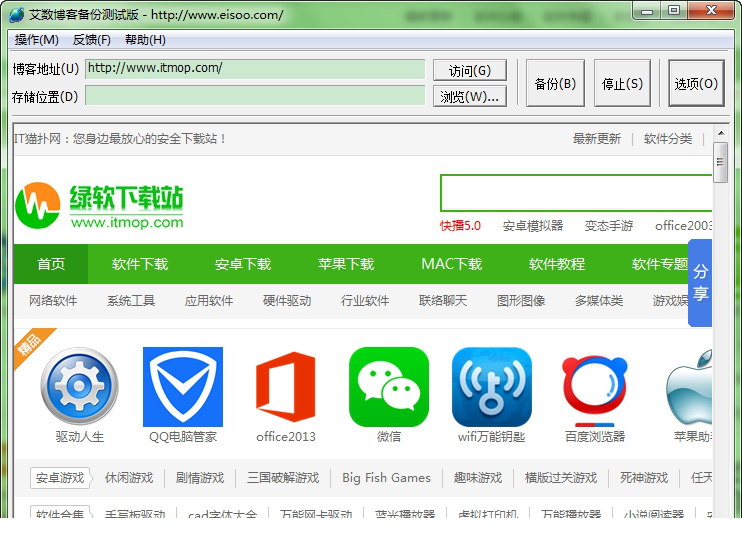
Task: Click the 绿软下载站 site logo
Action: pos(99,205)
